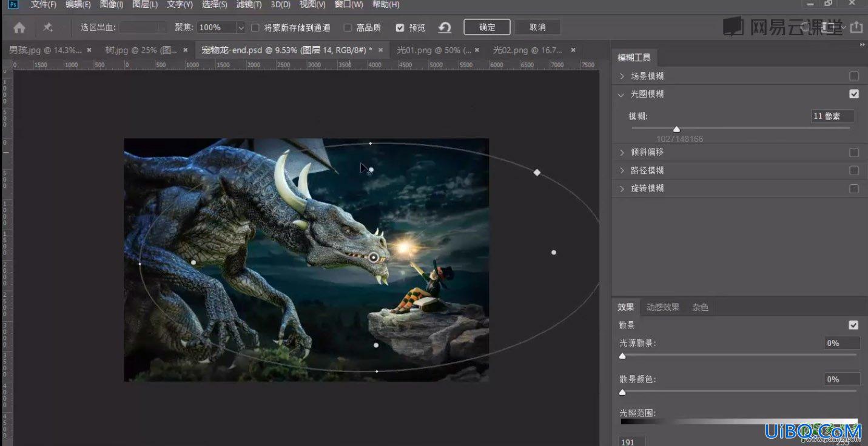The width and height of the screenshot is (868, 446).
Task: Close the 光01.png document tab
Action: pos(477,50)
